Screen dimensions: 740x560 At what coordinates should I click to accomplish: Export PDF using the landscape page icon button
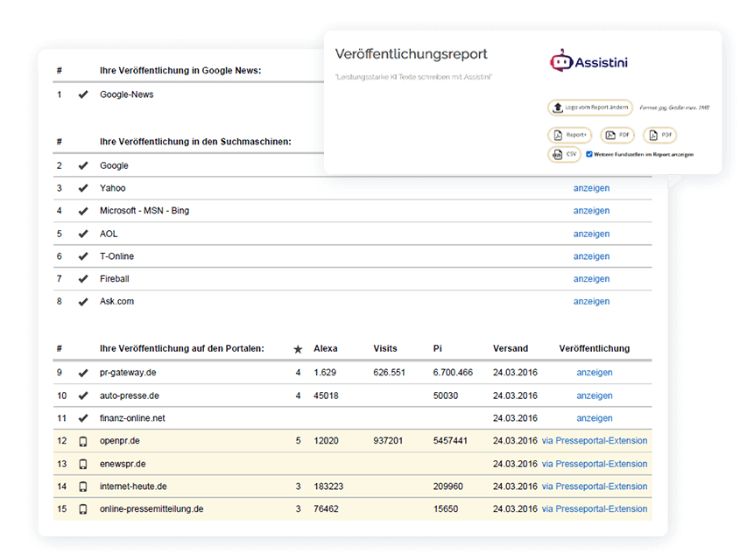(617, 136)
